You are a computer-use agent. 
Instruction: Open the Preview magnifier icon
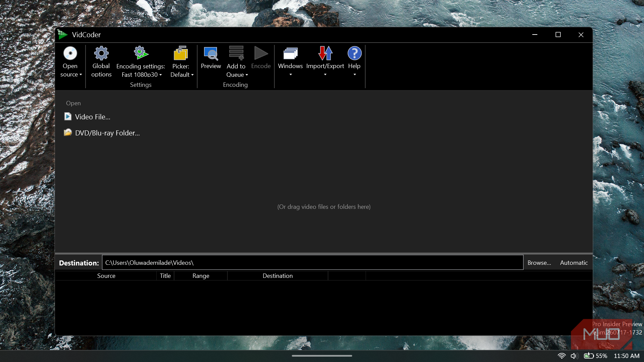(211, 53)
